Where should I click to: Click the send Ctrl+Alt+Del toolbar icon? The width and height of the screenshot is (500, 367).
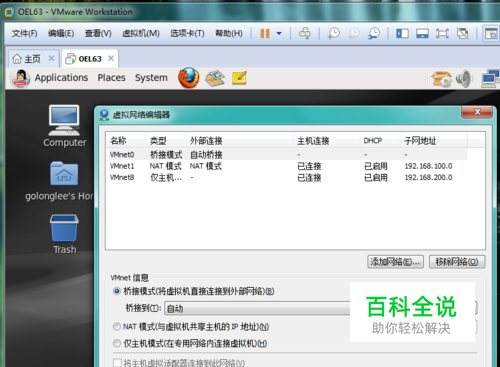(x=304, y=33)
